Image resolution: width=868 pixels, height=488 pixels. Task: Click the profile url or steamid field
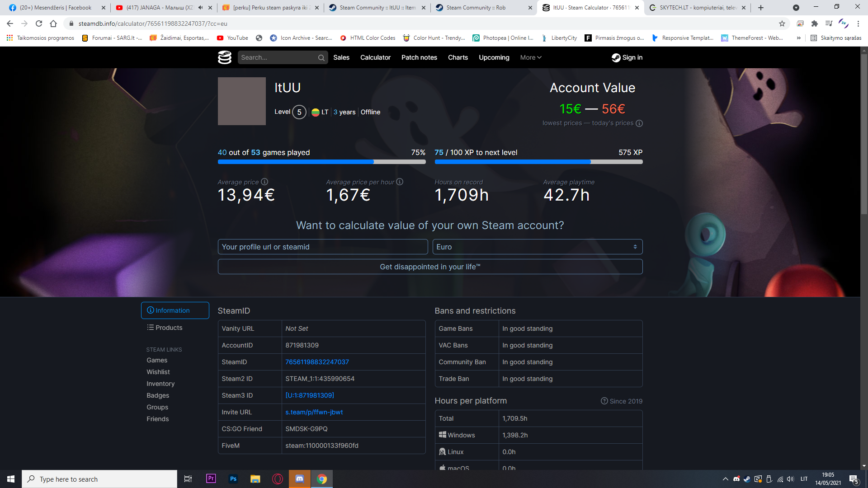coord(323,247)
